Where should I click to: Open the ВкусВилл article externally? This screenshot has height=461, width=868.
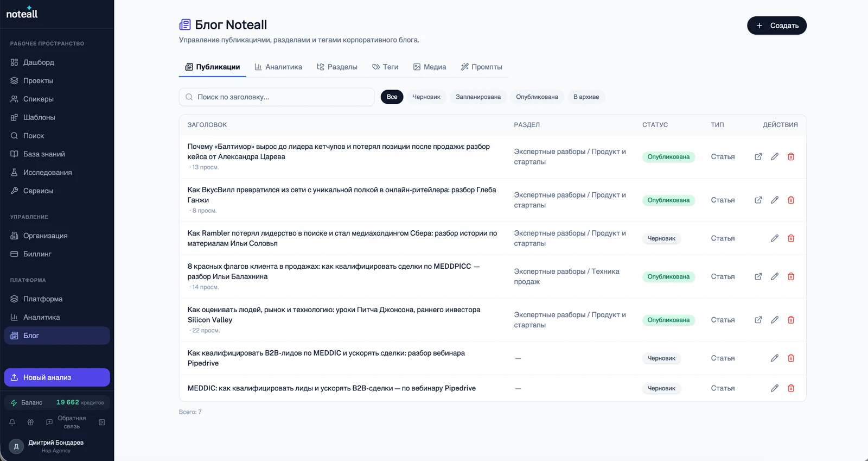pyautogui.click(x=758, y=200)
